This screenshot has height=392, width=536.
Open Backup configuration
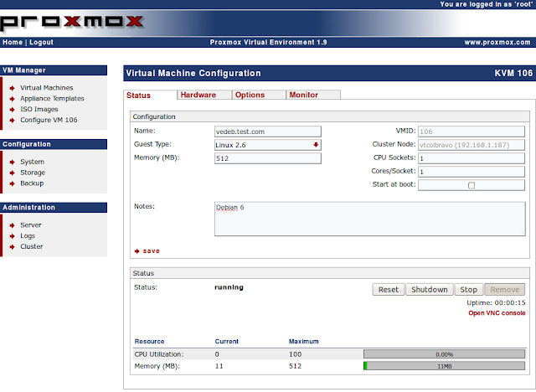click(x=32, y=183)
